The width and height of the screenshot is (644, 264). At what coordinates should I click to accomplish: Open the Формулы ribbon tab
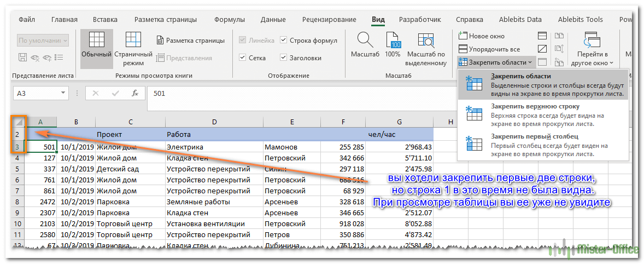229,20
